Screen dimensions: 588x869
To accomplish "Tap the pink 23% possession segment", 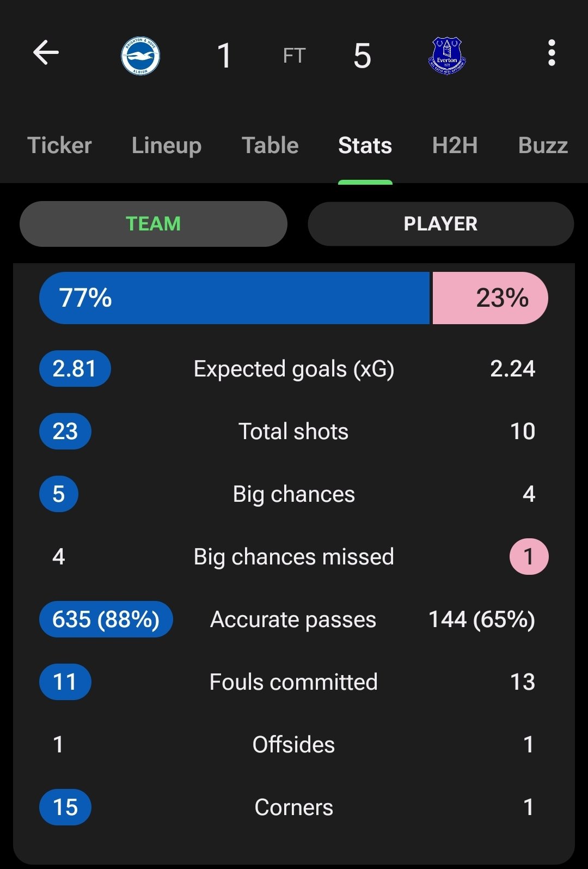I will coord(490,298).
